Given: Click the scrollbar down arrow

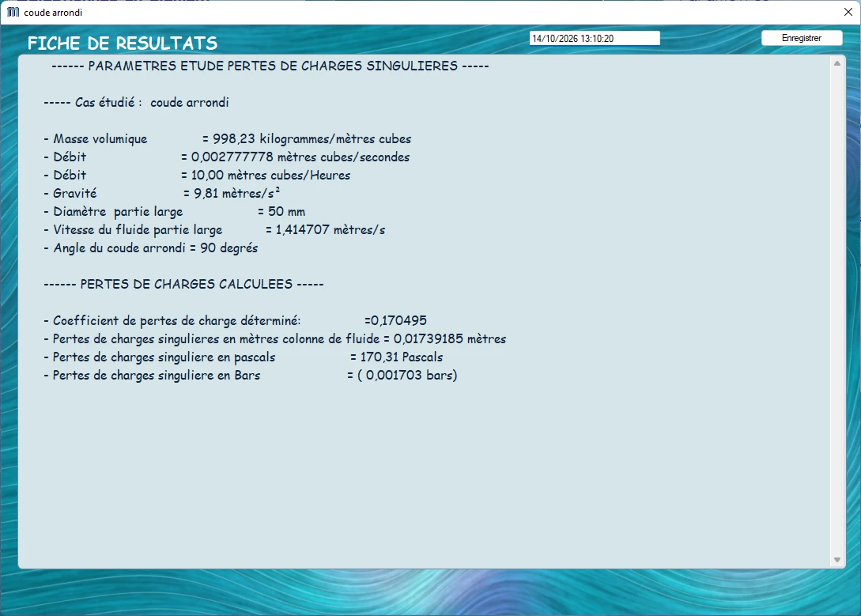Looking at the screenshot, I should [x=837, y=559].
